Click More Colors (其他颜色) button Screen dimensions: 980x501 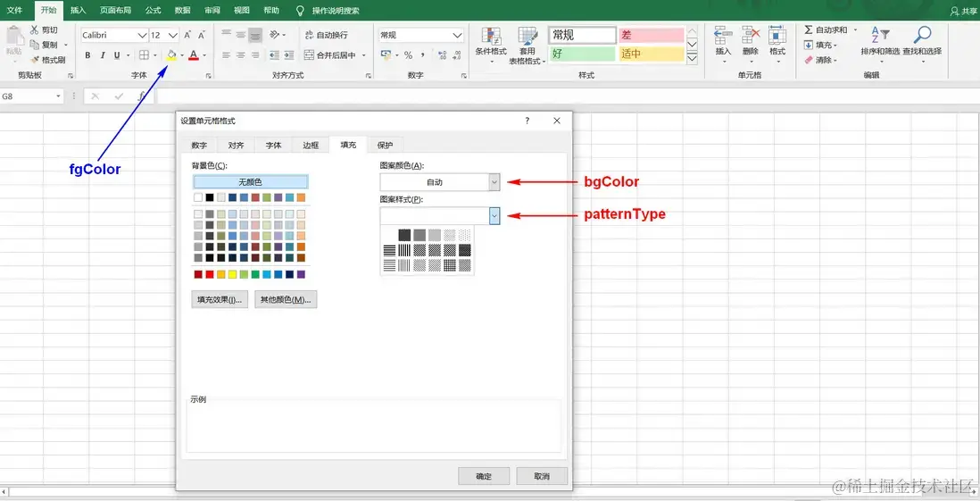coord(286,299)
